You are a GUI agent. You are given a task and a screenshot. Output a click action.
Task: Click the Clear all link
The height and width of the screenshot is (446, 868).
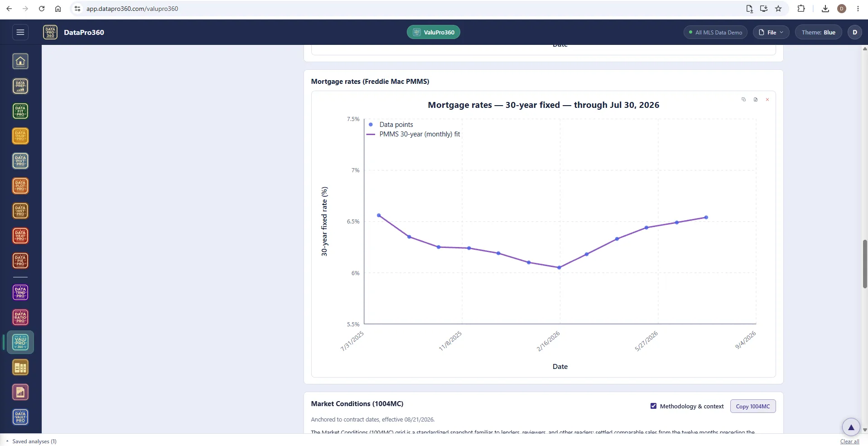[x=849, y=441]
